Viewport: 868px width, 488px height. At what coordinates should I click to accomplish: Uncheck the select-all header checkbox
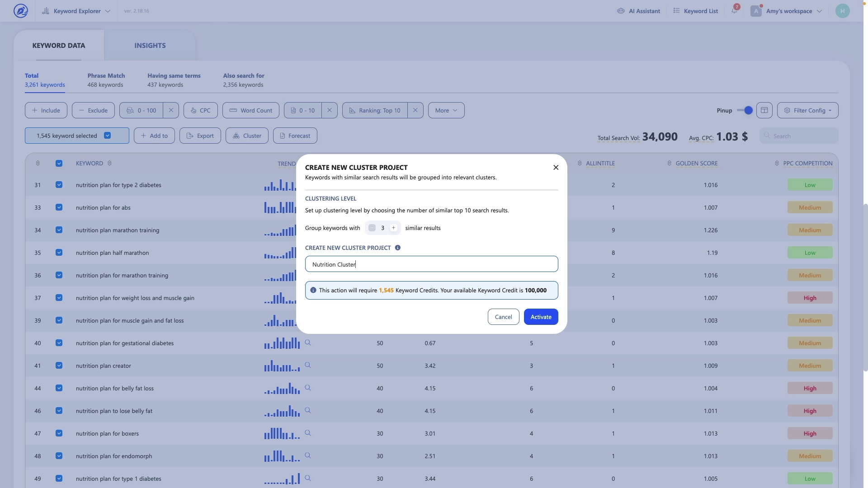click(59, 163)
